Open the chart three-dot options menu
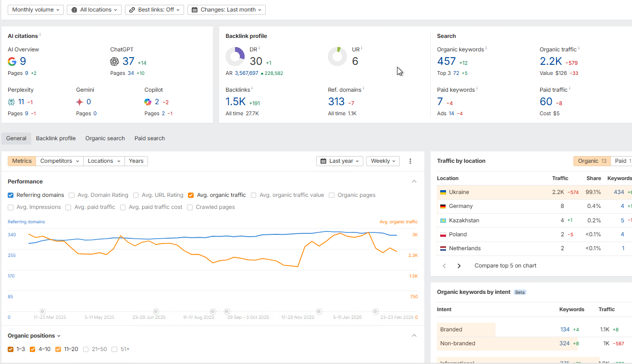The height and width of the screenshot is (364, 632). tap(410, 161)
